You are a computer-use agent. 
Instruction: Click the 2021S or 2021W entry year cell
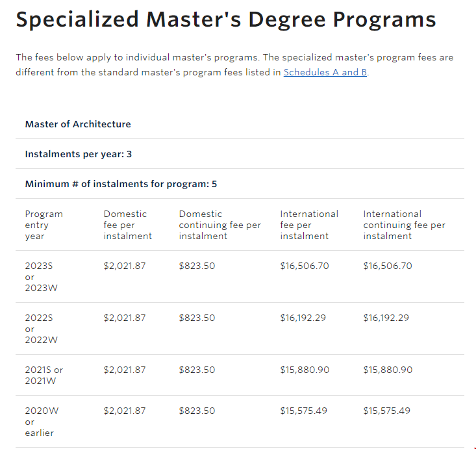coord(44,376)
